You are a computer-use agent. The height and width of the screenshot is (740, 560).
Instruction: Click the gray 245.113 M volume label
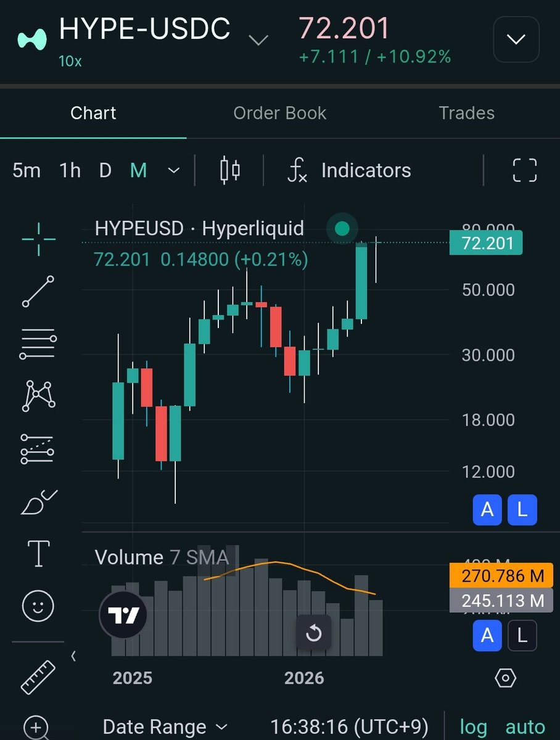pyautogui.click(x=501, y=600)
